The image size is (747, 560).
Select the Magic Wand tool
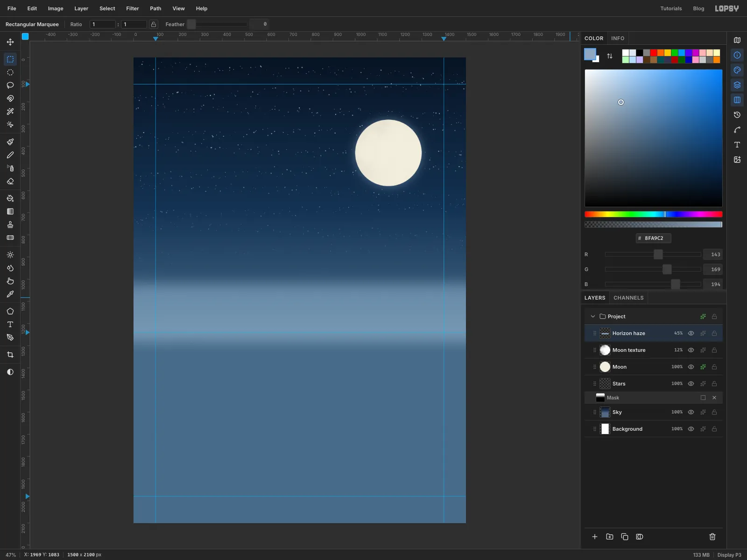click(10, 112)
